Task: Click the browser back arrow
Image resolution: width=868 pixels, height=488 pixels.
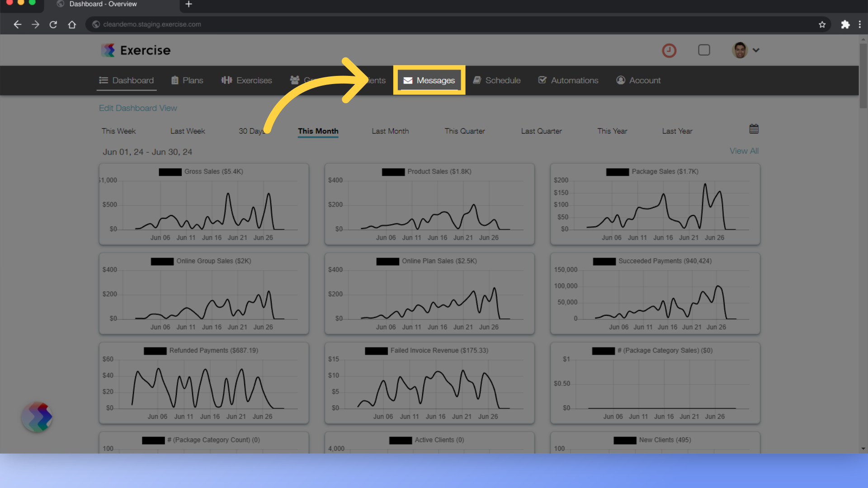Action: 17,24
